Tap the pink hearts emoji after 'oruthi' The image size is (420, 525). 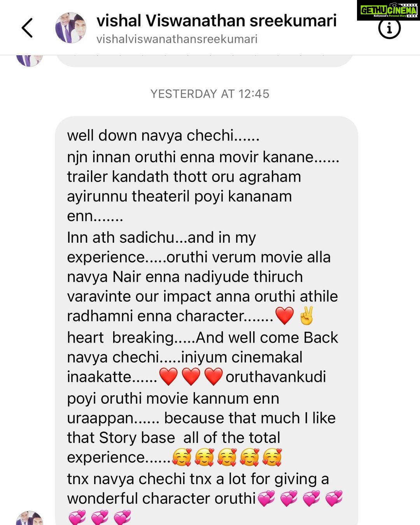266,498
